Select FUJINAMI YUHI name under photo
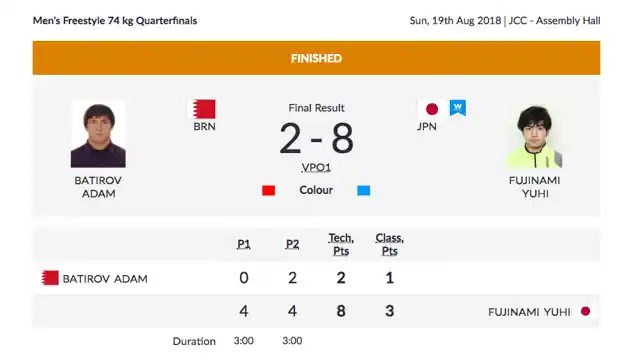This screenshot has width=640, height=363. point(535,187)
